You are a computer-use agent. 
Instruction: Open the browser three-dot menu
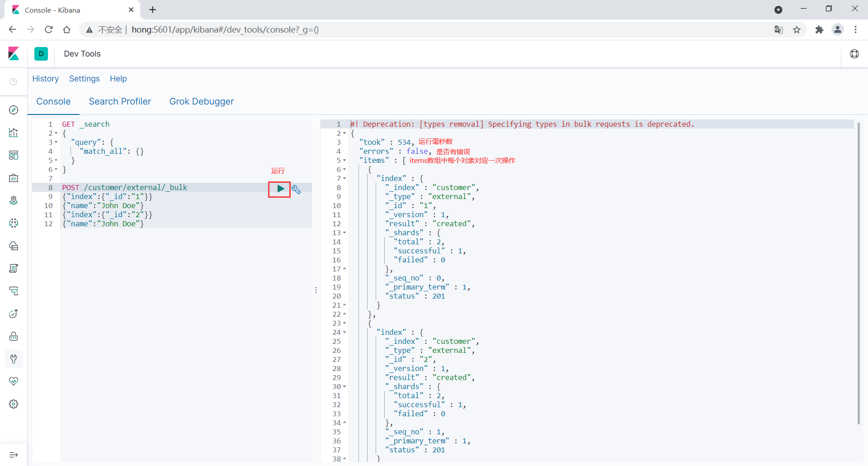(855, 30)
